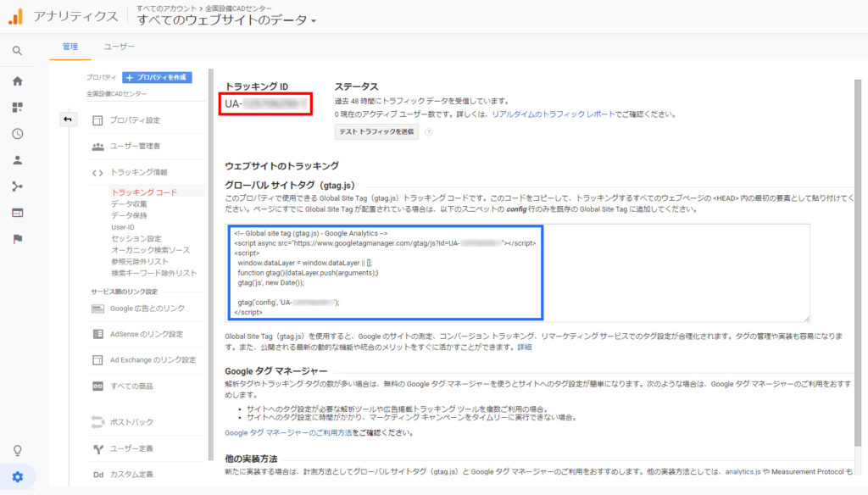This screenshot has height=495, width=868.
Task: Open ポストバック in the property menu
Action: (x=131, y=422)
